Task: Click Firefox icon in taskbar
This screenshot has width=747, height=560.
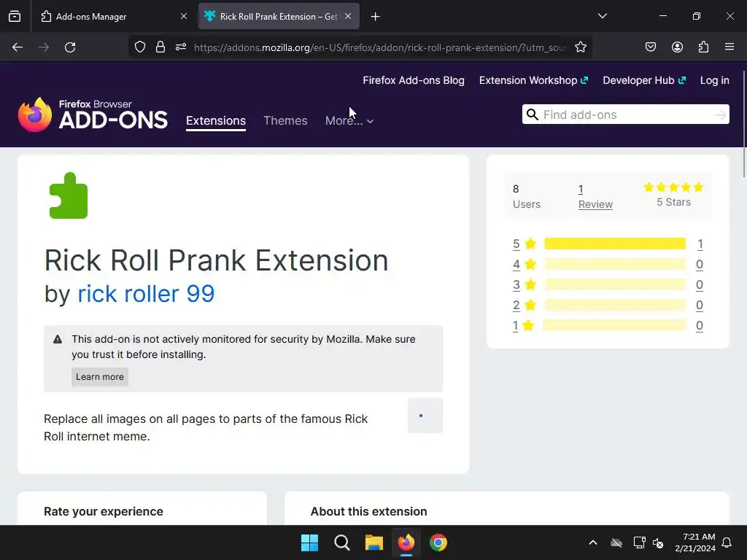Action: pos(406,542)
